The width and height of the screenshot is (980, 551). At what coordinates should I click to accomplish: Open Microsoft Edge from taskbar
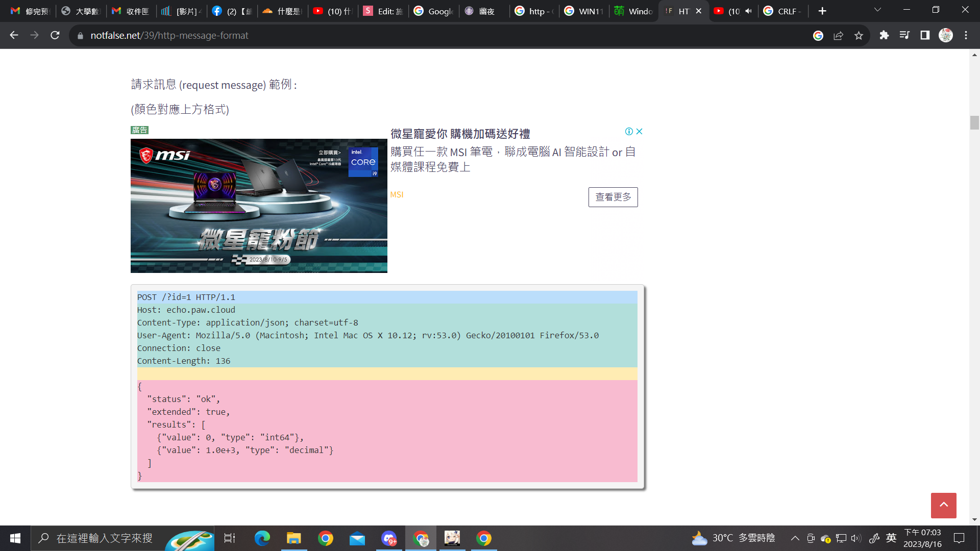pyautogui.click(x=262, y=538)
